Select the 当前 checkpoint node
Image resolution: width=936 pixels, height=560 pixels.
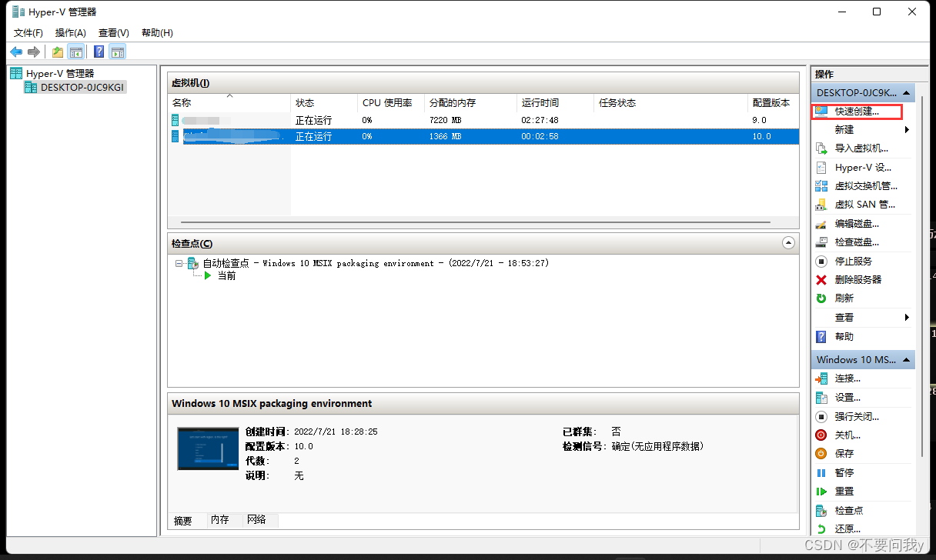pyautogui.click(x=226, y=275)
